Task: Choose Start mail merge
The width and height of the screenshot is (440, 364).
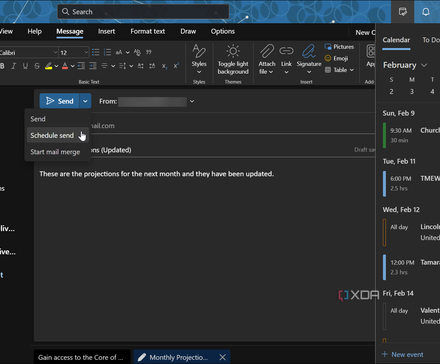Action: tap(57, 152)
